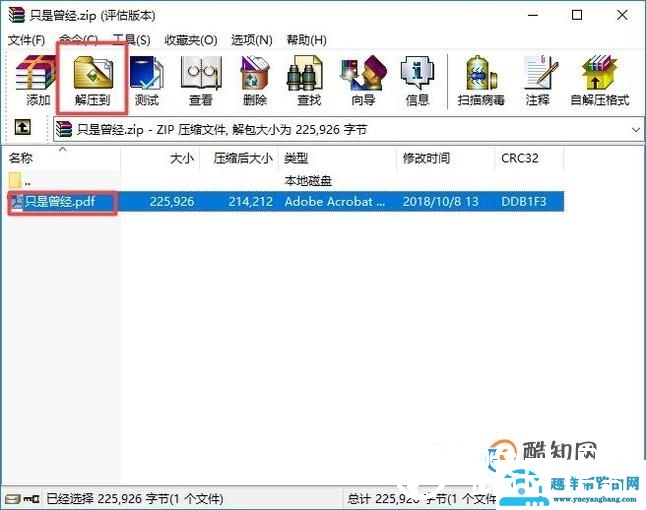
Task: Click status text 已经选择 225,926 字节
Action: [135, 499]
